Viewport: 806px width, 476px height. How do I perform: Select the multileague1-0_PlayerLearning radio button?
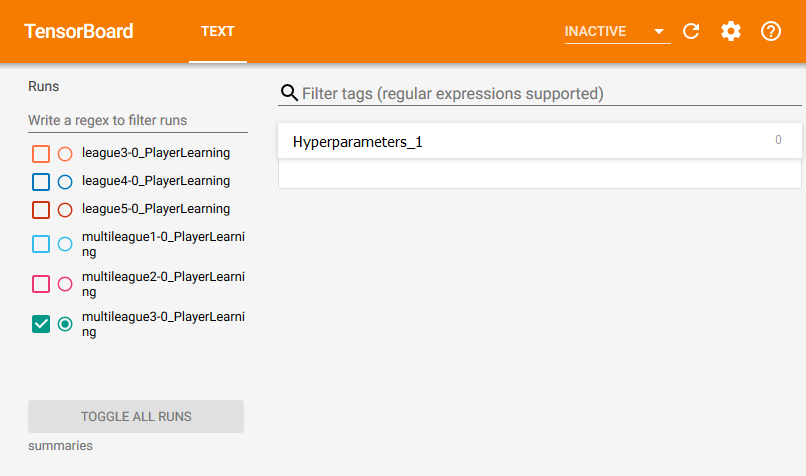coord(65,244)
